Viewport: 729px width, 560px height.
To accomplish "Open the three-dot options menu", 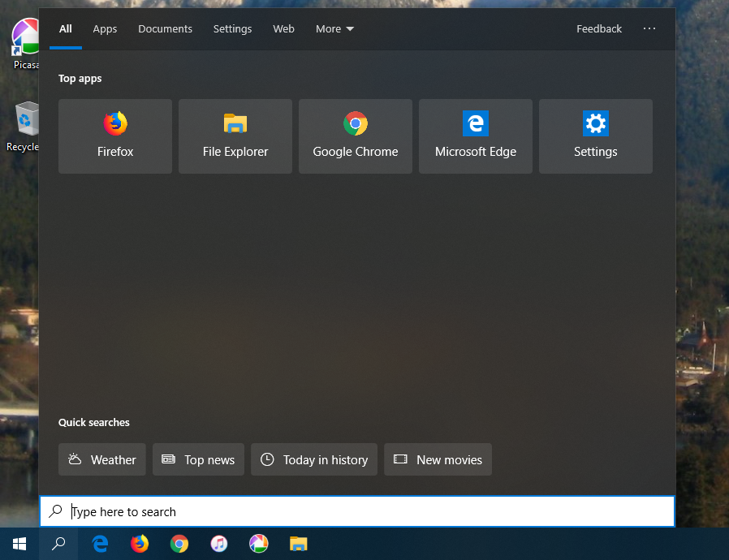I will tap(649, 29).
